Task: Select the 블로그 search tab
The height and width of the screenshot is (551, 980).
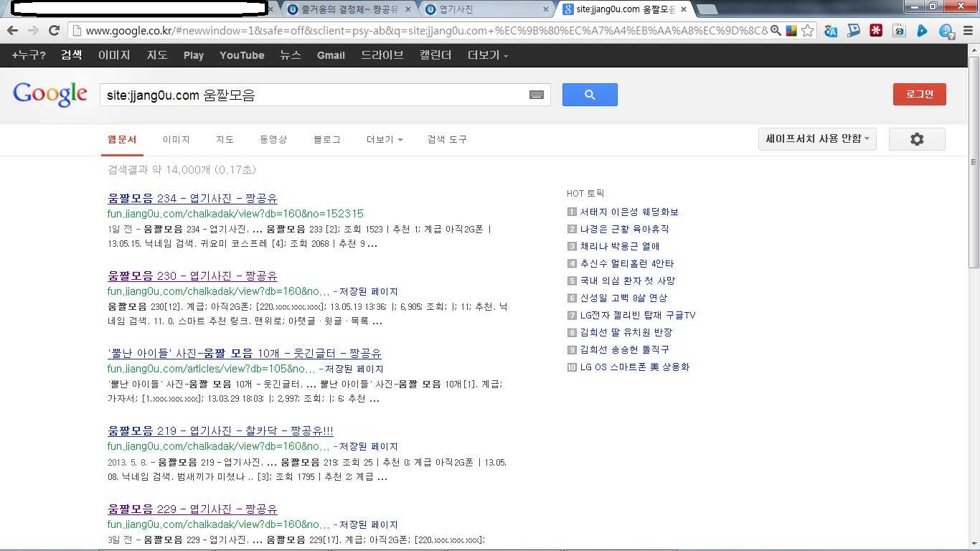Action: tap(327, 139)
